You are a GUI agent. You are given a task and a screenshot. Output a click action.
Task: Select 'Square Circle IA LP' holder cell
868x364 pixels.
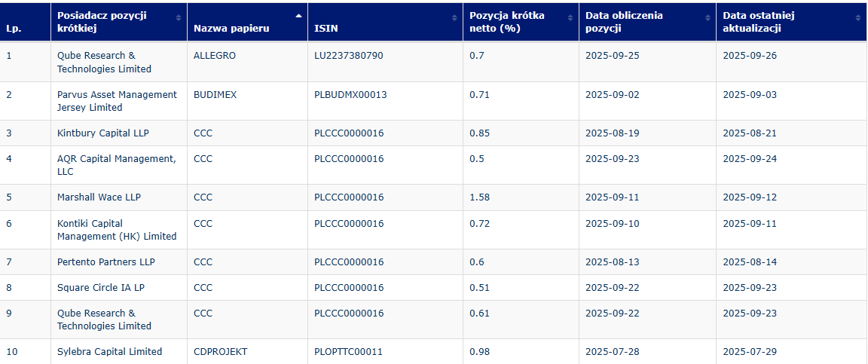click(x=102, y=288)
